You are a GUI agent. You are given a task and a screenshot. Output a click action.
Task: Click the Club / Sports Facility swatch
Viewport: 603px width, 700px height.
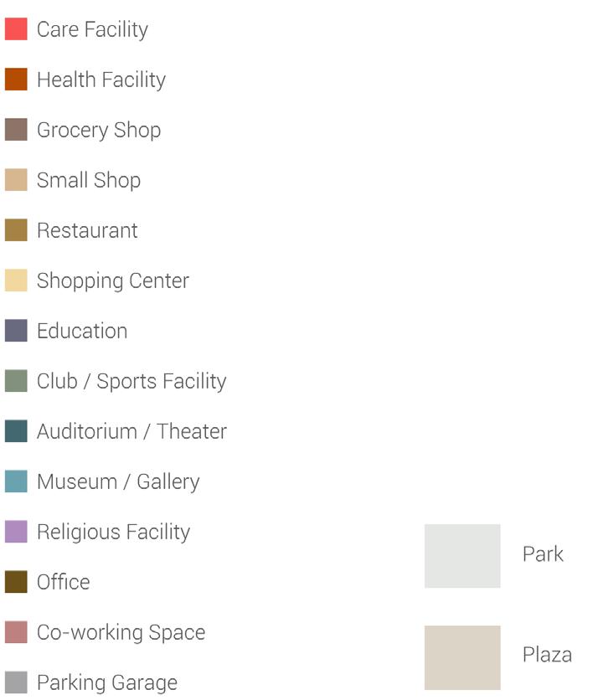click(16, 381)
